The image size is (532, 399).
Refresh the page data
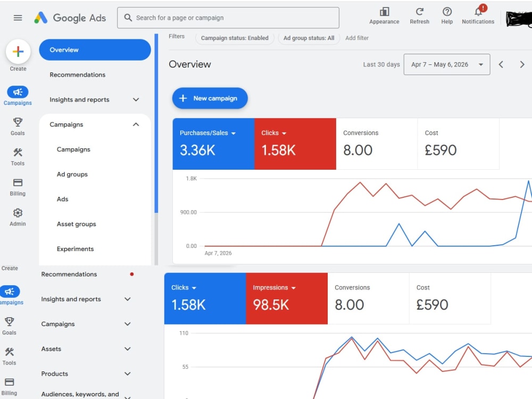(419, 12)
